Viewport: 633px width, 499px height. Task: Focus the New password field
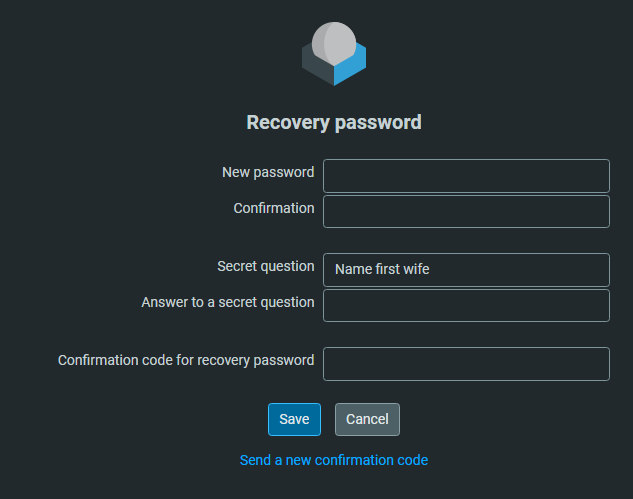click(x=466, y=176)
